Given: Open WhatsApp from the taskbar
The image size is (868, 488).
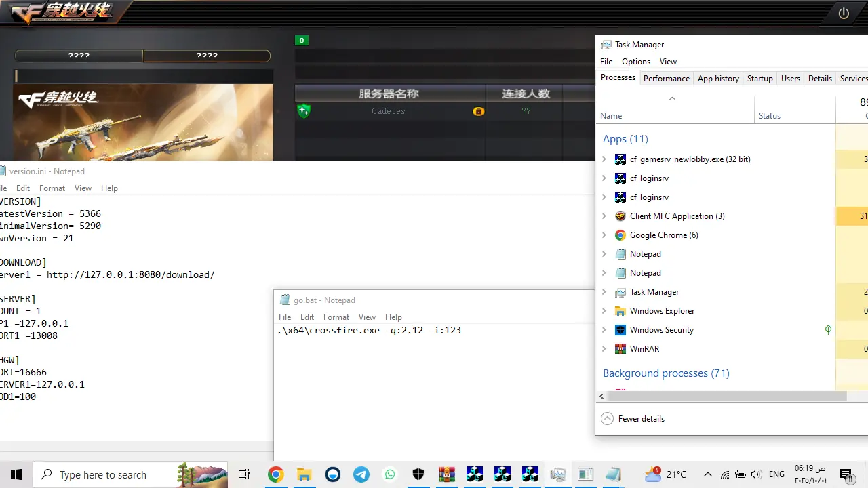Looking at the screenshot, I should [390, 474].
